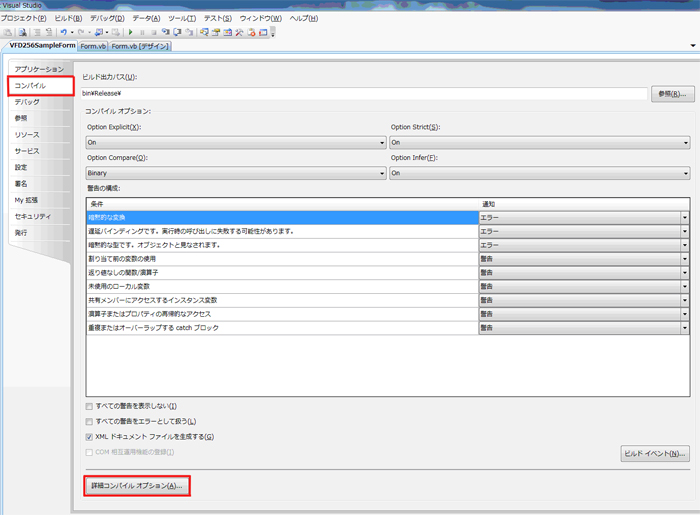
Task: Open the Option Infer dropdown
Action: tap(540, 173)
